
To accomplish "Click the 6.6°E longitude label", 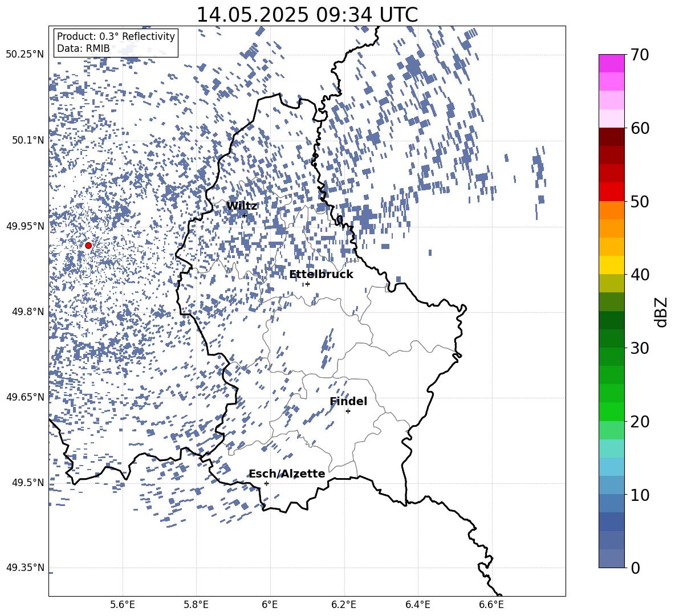I will pos(491,605).
